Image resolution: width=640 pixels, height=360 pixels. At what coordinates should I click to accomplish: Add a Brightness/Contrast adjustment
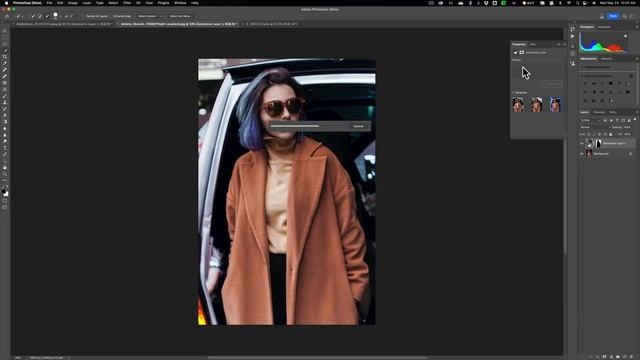coord(585,84)
